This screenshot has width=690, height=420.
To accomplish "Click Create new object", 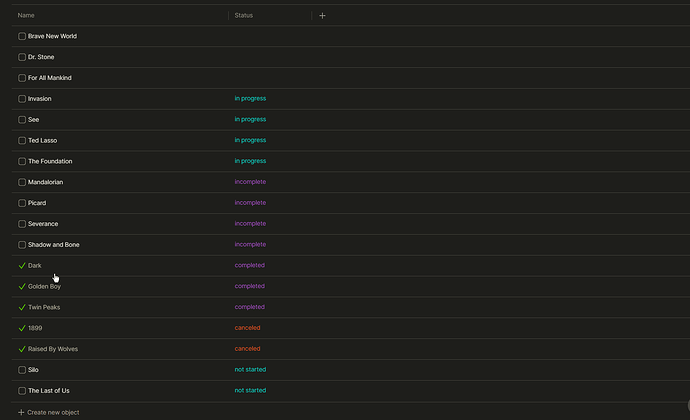I will [x=49, y=413].
